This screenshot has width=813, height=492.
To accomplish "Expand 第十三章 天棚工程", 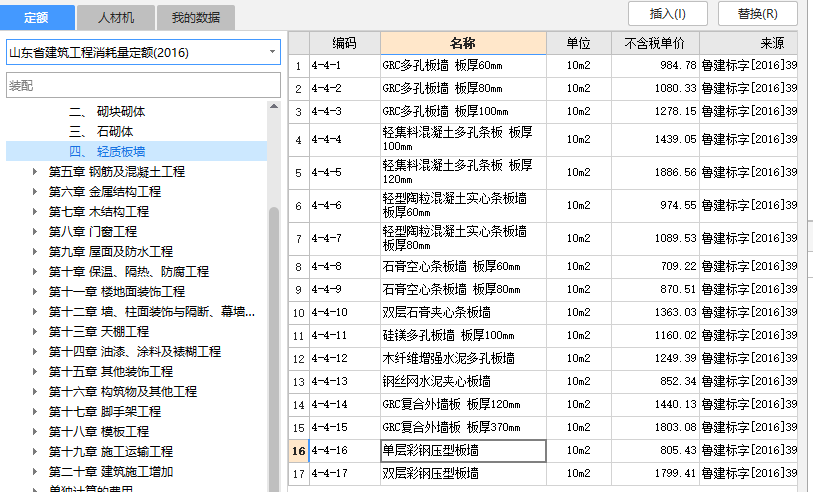I will [x=35, y=331].
